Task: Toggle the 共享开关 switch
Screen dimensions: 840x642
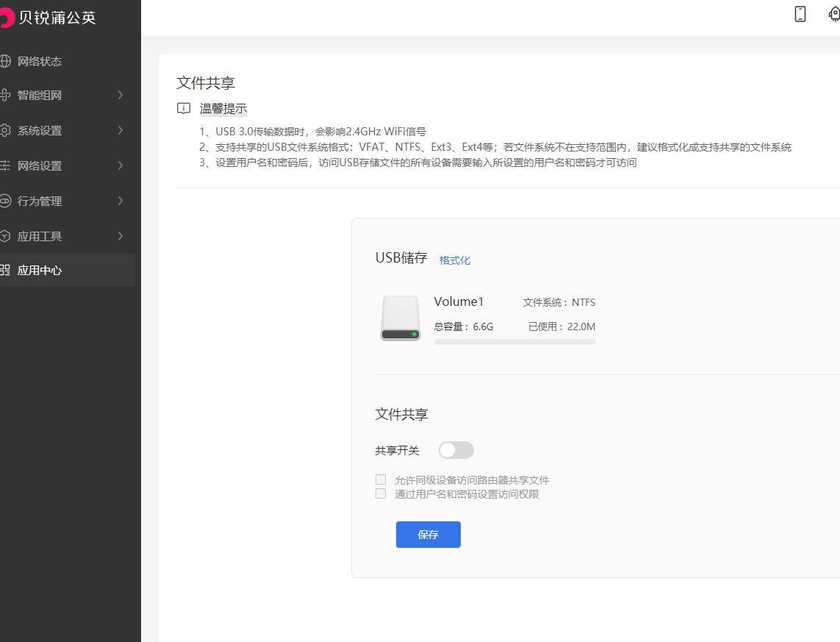Action: pos(456,450)
